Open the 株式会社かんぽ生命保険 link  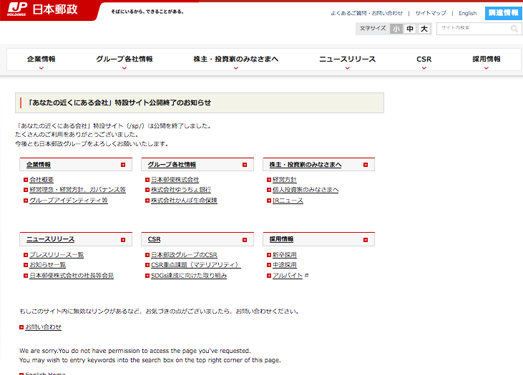point(184,201)
